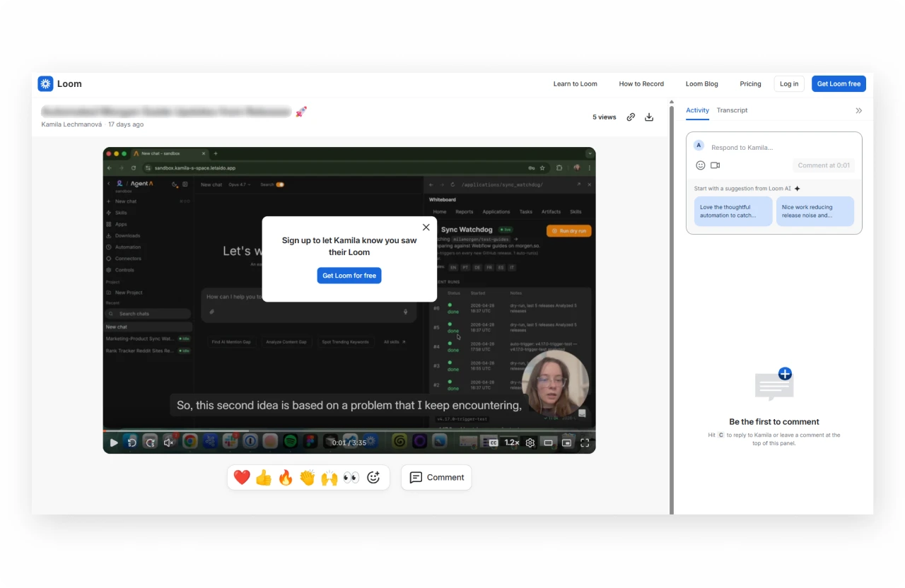Click 'Be the first to comment' heading
This screenshot has width=905, height=588.
[x=774, y=422]
